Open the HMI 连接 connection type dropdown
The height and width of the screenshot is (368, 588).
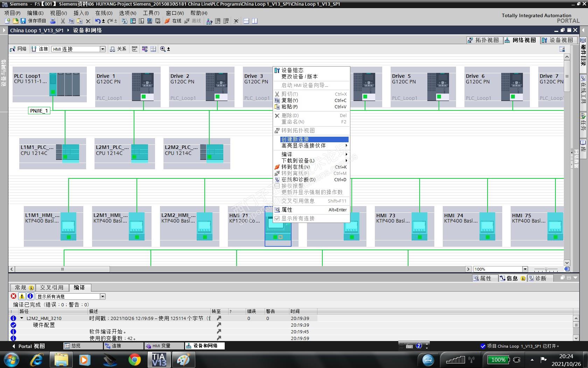click(103, 49)
